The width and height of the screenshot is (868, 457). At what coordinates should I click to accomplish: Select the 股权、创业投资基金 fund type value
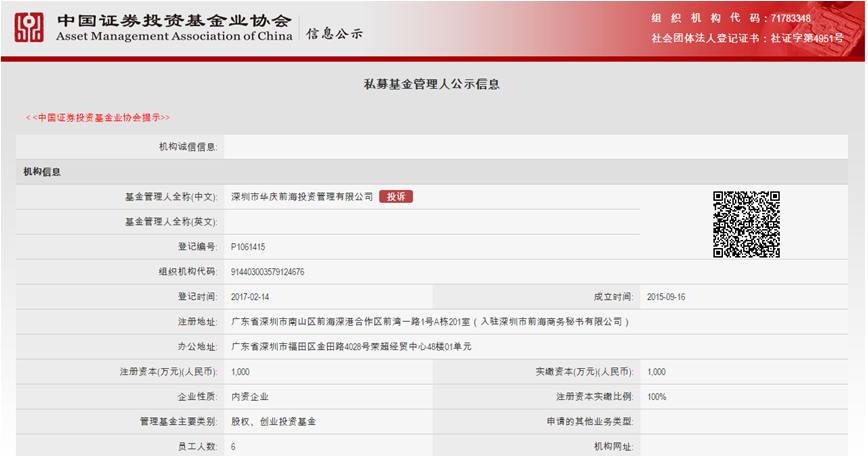point(273,422)
